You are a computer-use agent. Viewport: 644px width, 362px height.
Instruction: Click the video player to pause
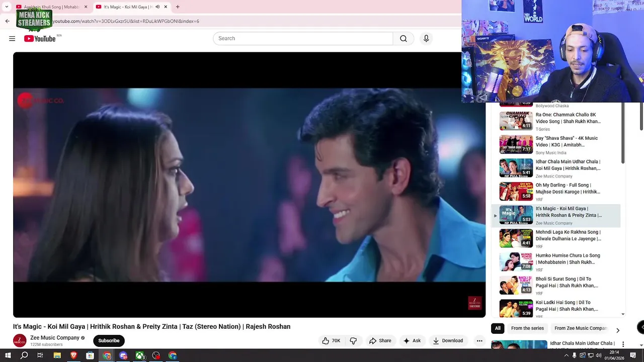pyautogui.click(x=249, y=185)
